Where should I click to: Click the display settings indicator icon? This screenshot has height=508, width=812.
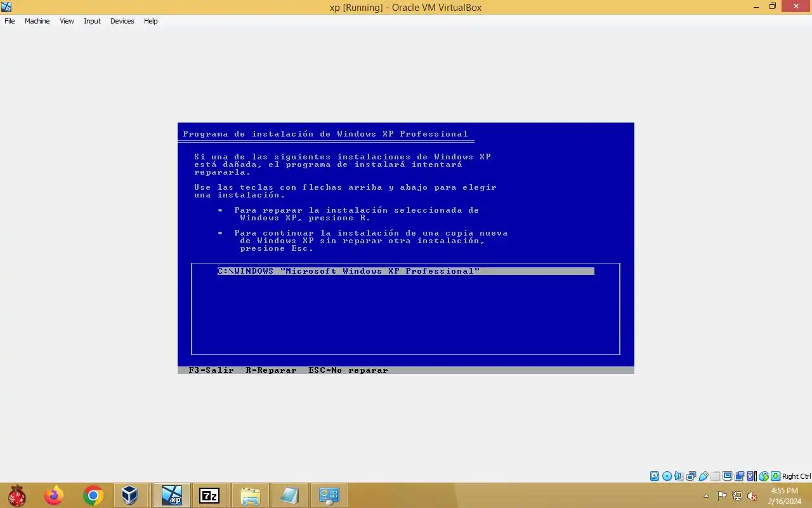(727, 476)
